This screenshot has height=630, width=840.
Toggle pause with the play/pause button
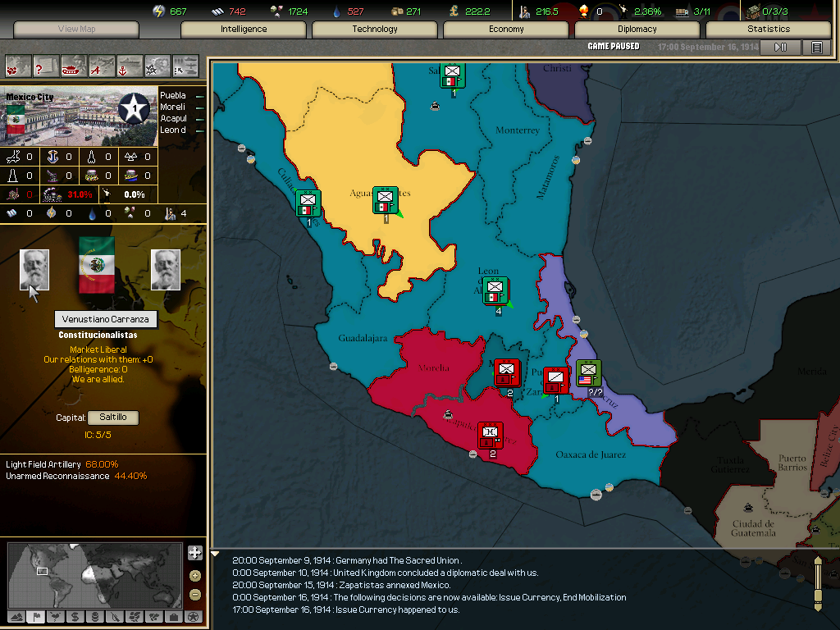click(x=780, y=48)
